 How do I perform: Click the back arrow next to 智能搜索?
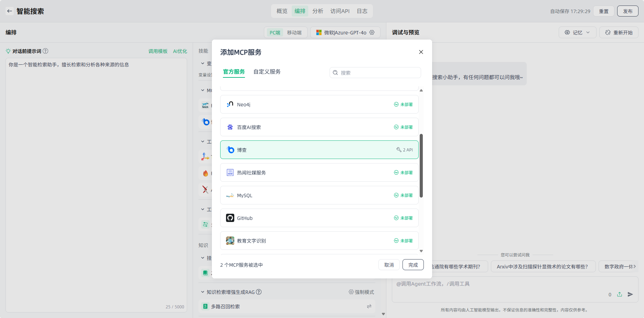pos(10,11)
